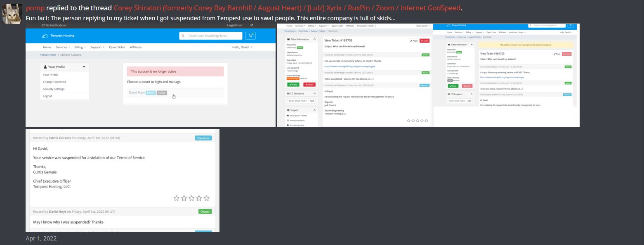Screen dimensions: 644x245
Task: Open the Corey Shiratori thread title link
Action: tap(287, 8)
